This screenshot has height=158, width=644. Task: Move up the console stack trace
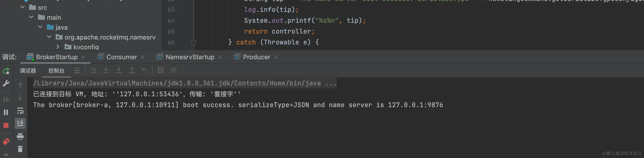tap(20, 85)
